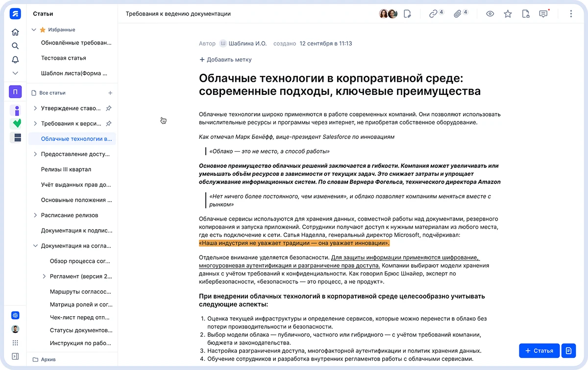This screenshot has height=370, width=588.
Task: Open user profile avatar in bottom rail
Action: 15,329
